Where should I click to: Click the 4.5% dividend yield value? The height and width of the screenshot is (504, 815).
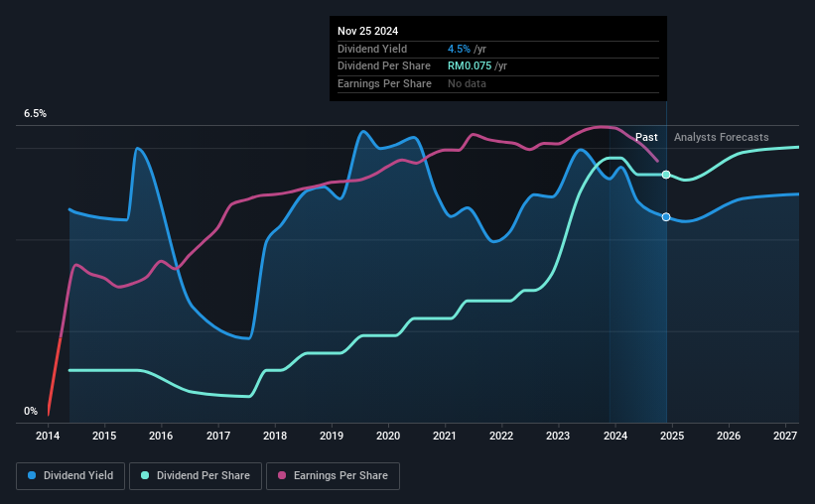click(x=459, y=49)
